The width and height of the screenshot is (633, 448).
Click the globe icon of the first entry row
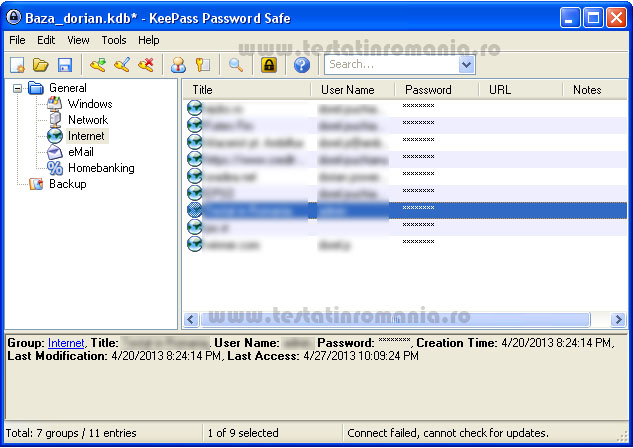195,108
